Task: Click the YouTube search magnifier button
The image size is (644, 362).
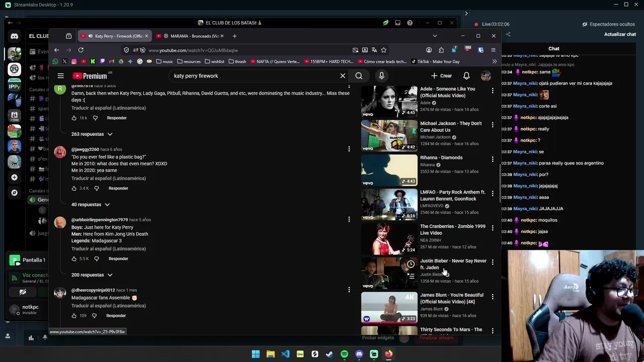Action: click(x=359, y=76)
